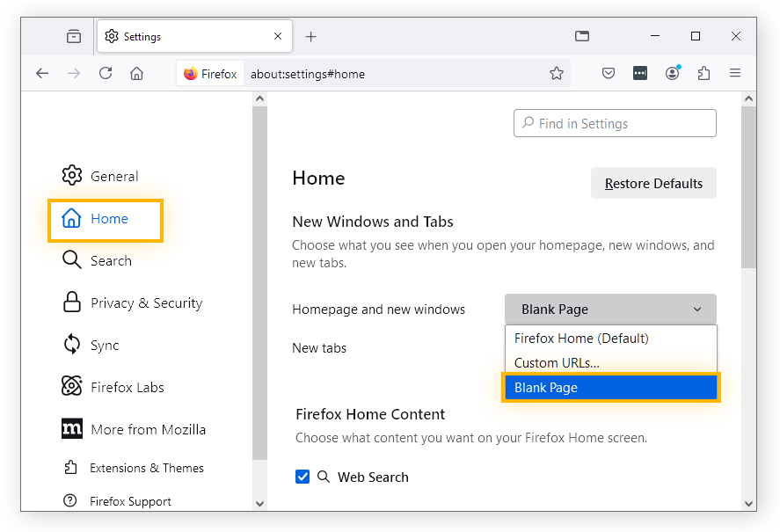Select the General section in the sidebar
780x532 pixels.
114,176
